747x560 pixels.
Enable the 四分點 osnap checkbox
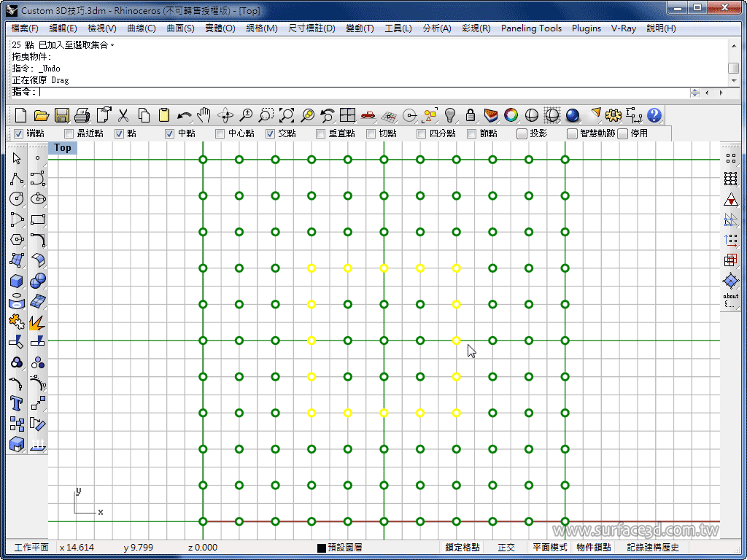[x=421, y=134]
